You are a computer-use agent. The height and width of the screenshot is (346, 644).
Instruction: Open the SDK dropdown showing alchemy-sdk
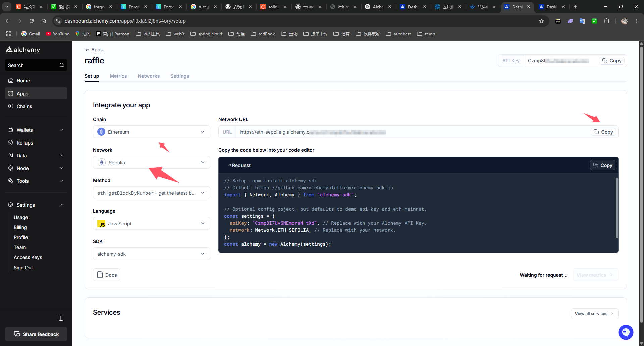click(x=152, y=254)
